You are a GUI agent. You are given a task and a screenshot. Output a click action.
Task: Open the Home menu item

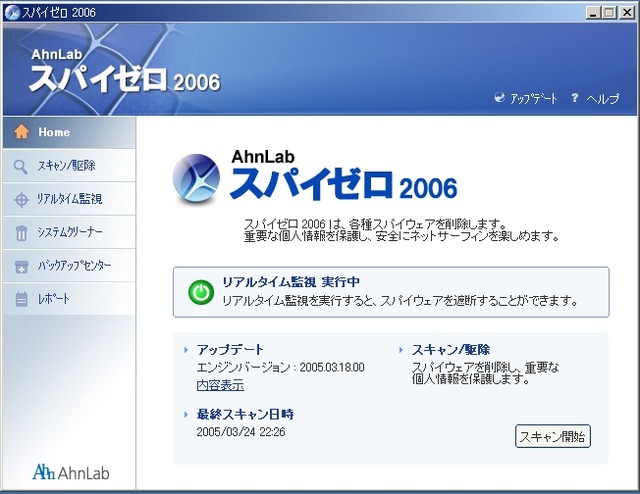pos(69,132)
